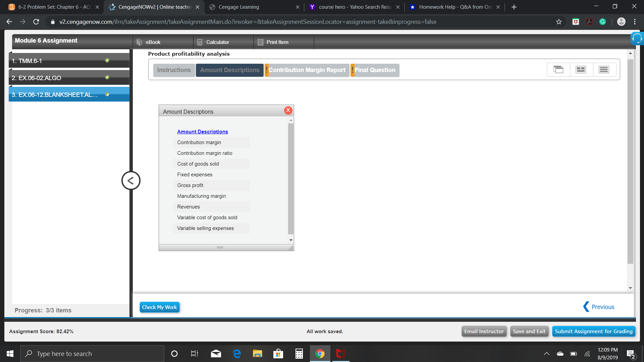
Task: Close the Amount Descriptions panel
Action: (x=288, y=110)
